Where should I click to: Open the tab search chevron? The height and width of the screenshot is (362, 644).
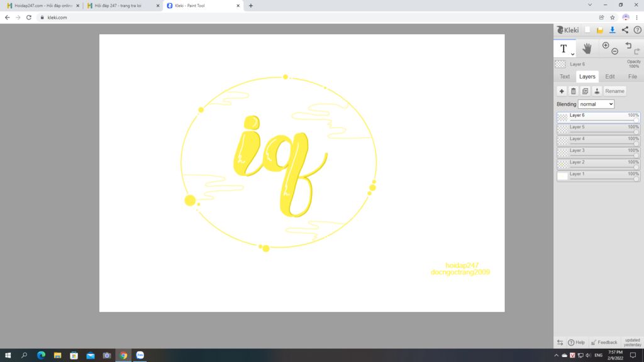tap(590, 5)
